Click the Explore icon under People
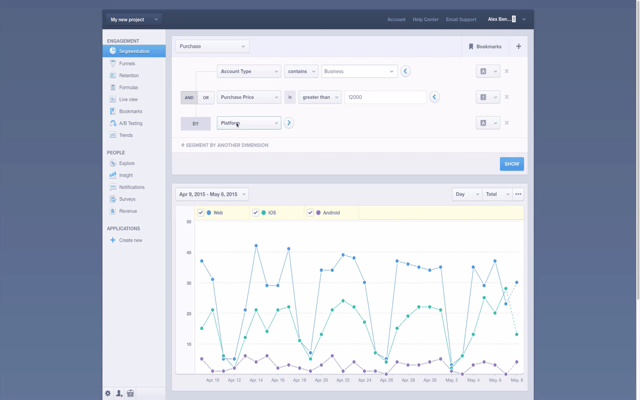Screen dimensions: 640x400 click(x=113, y=163)
